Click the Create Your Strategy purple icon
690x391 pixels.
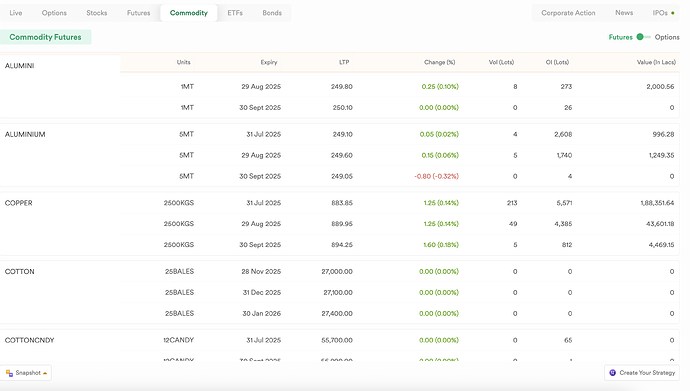[x=613, y=373]
